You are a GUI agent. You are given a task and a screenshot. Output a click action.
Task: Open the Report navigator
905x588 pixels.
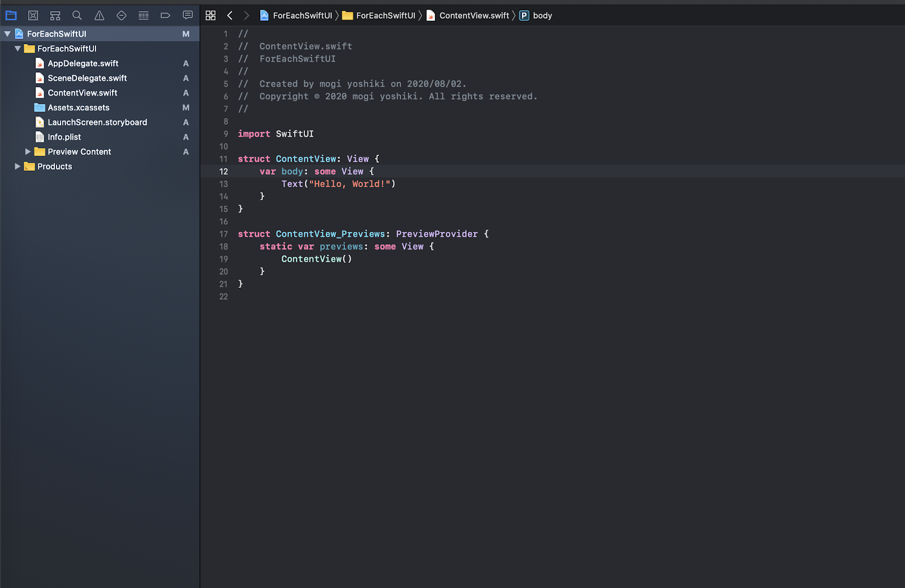point(188,15)
